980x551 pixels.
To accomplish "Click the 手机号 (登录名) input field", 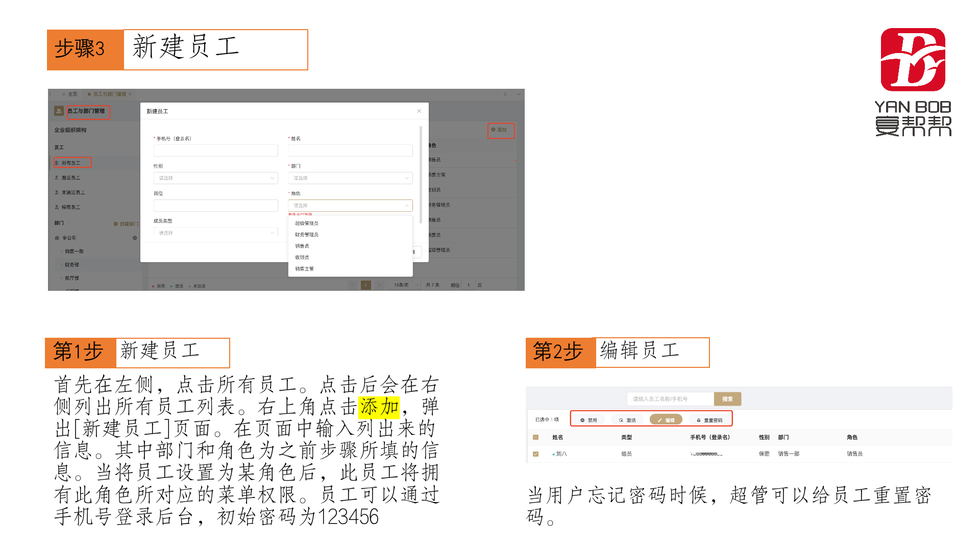I will tap(215, 151).
